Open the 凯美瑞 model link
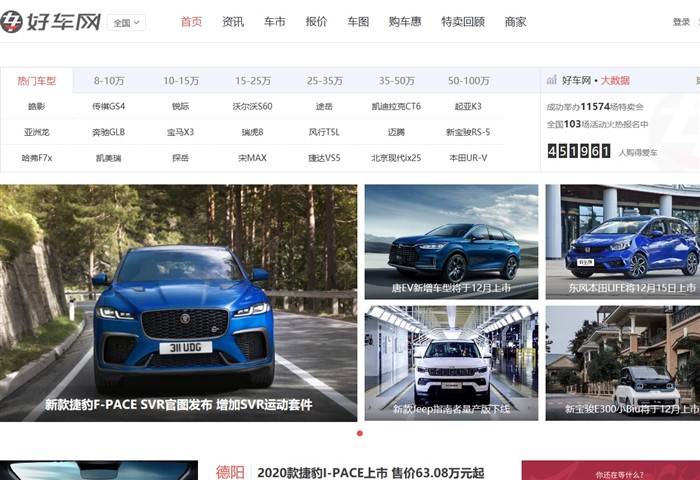This screenshot has width=700, height=480. [x=108, y=158]
